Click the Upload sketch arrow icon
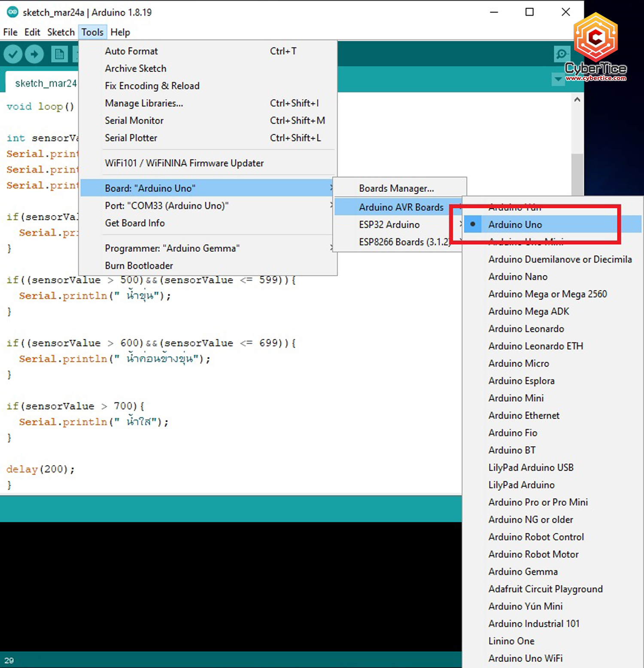Viewport: 644px width, 668px height. [34, 54]
